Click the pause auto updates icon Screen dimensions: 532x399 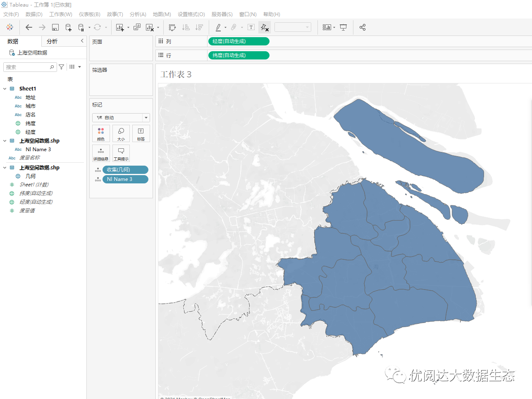click(x=81, y=27)
